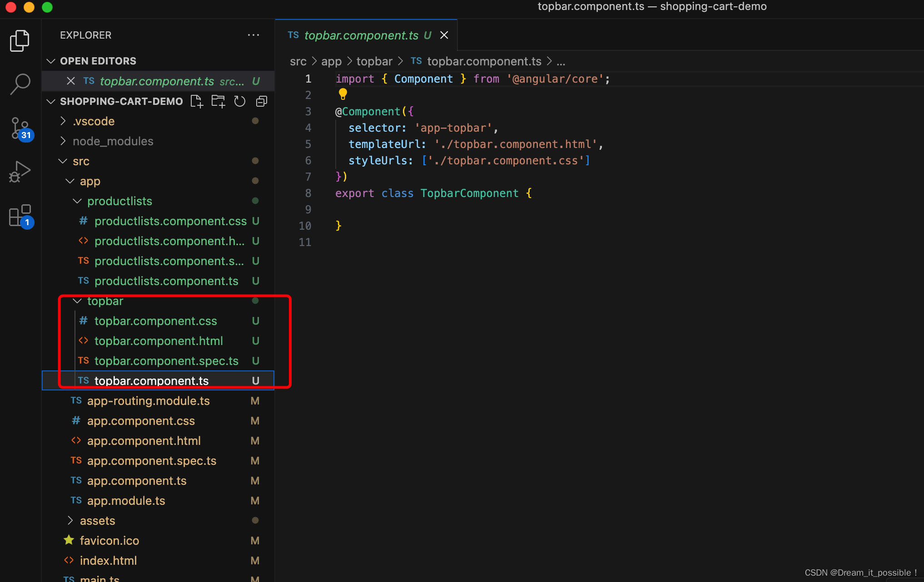924x582 pixels.
Task: Create a new file in the explorer
Action: pyautogui.click(x=196, y=101)
